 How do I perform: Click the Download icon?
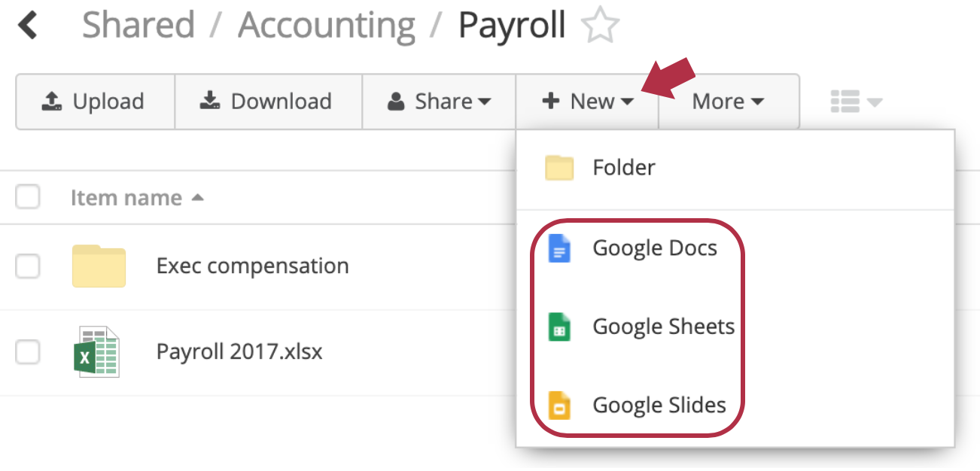coord(209,100)
